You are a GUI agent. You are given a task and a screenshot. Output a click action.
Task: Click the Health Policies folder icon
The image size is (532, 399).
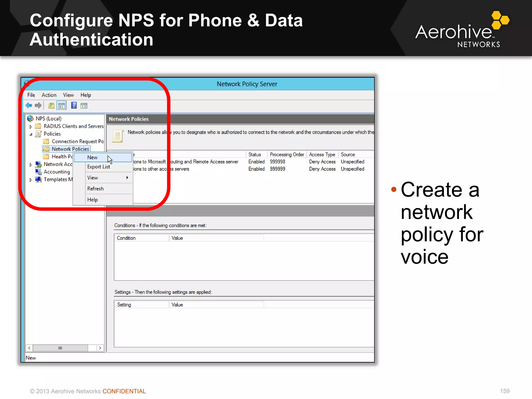tap(46, 156)
